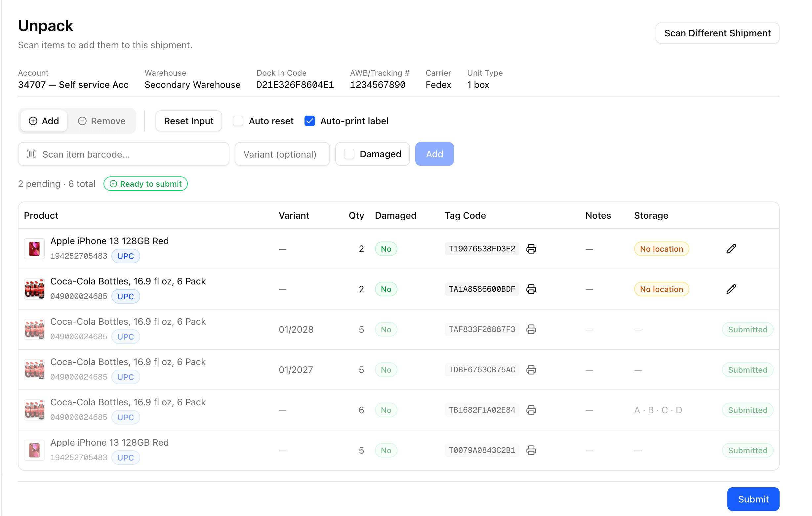Screen dimensions: 812x516
Task: Edit the Coca-Cola row tagged TA1A8586600BDF
Action: point(731,289)
